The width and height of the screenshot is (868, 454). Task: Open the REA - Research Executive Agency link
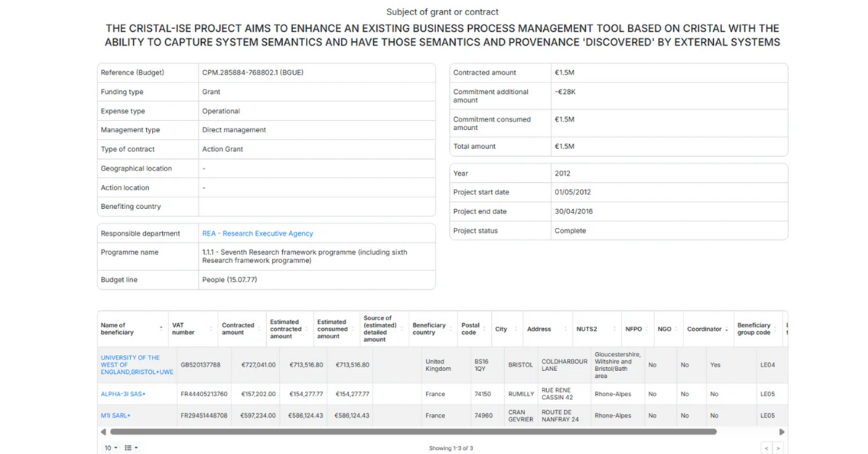click(x=258, y=234)
